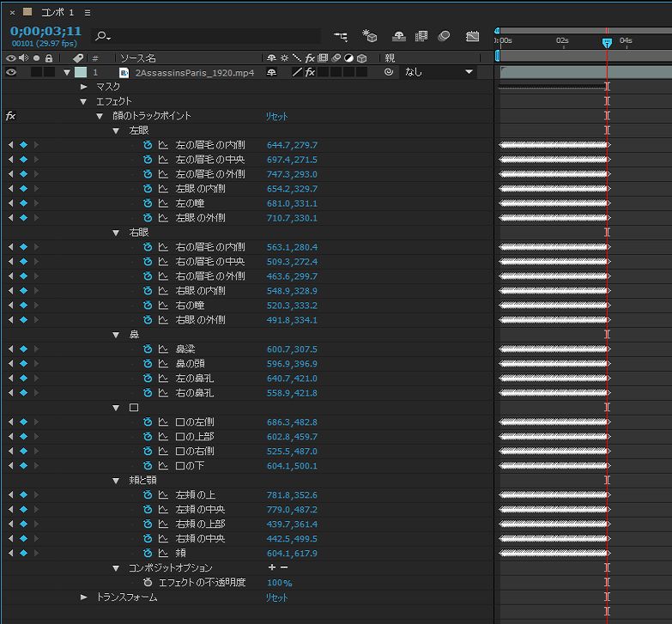
Task: Toggle stopwatch for 右の眉毛の中央
Action: pos(148,262)
